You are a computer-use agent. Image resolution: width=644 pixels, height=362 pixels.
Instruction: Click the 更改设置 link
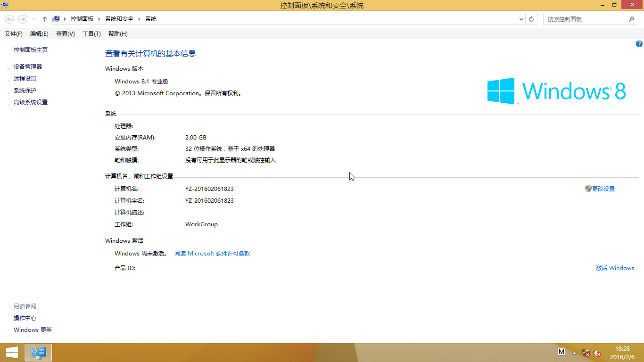[x=603, y=189]
